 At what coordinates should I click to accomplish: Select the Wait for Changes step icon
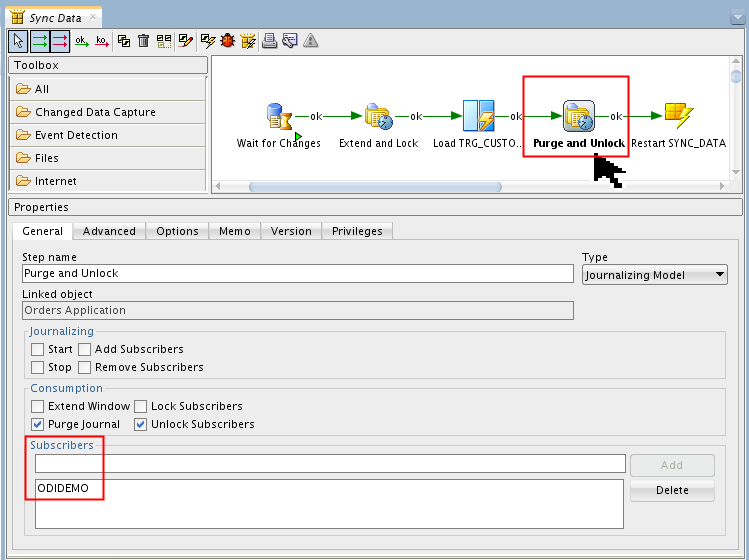[279, 117]
